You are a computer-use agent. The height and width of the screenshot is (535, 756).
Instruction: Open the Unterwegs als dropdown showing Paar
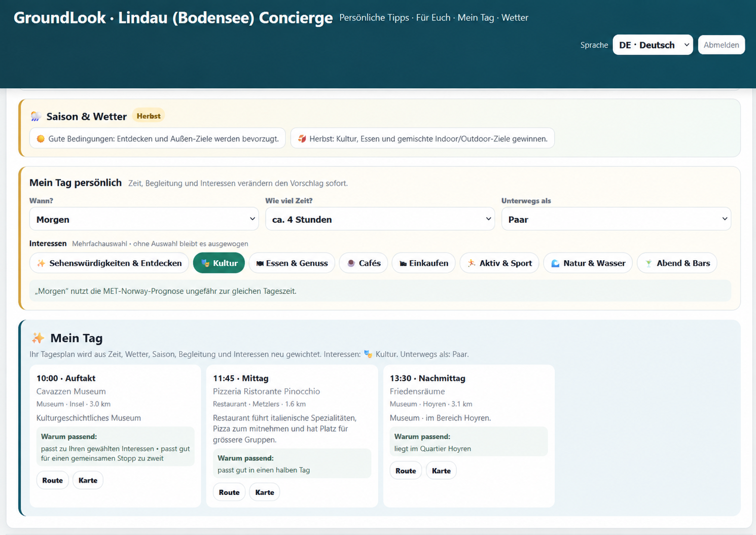pos(616,219)
